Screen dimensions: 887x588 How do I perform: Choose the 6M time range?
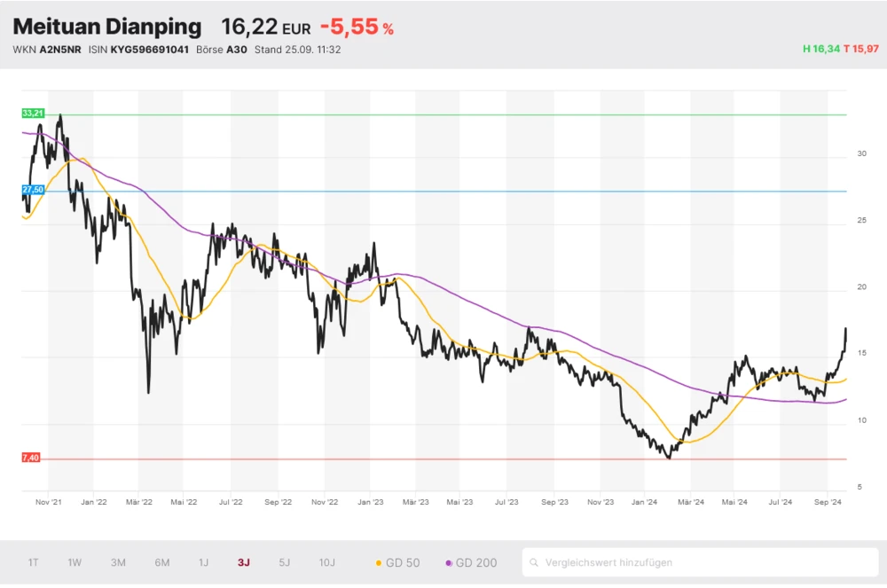pos(161,562)
